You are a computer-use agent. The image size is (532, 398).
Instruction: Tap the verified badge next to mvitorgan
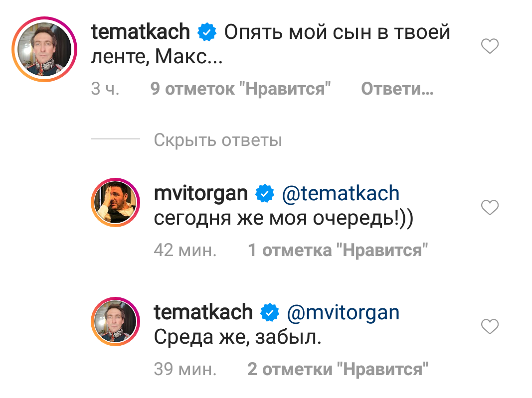point(264,193)
